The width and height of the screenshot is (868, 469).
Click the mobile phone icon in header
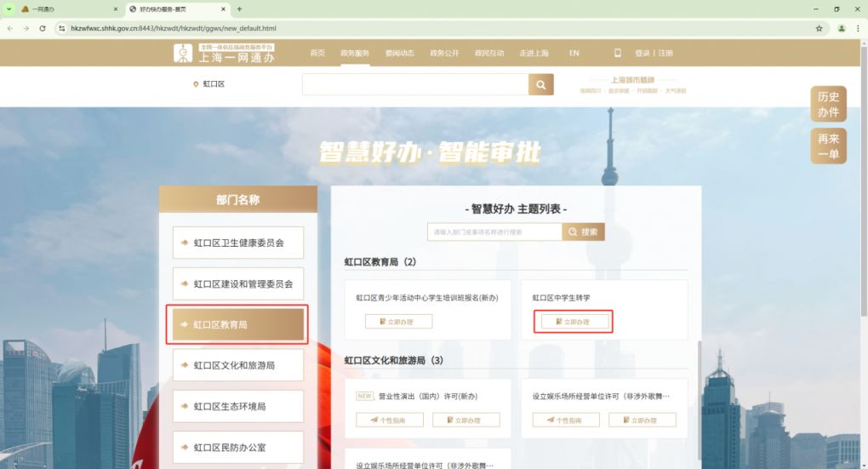(618, 53)
